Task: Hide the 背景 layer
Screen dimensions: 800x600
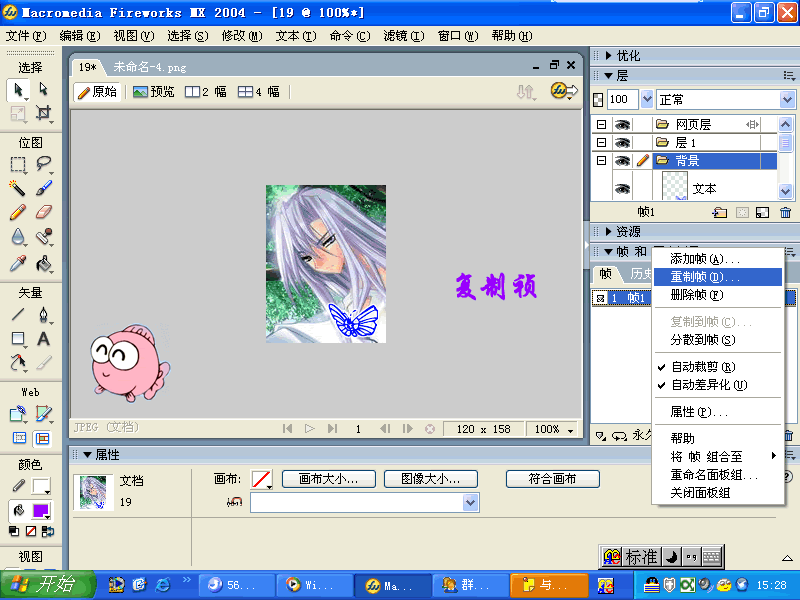Action: click(622, 161)
